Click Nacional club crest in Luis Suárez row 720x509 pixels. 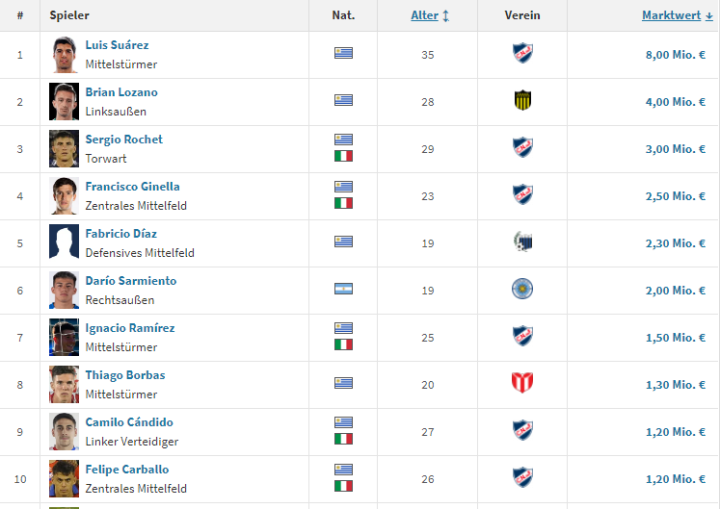[x=522, y=54]
